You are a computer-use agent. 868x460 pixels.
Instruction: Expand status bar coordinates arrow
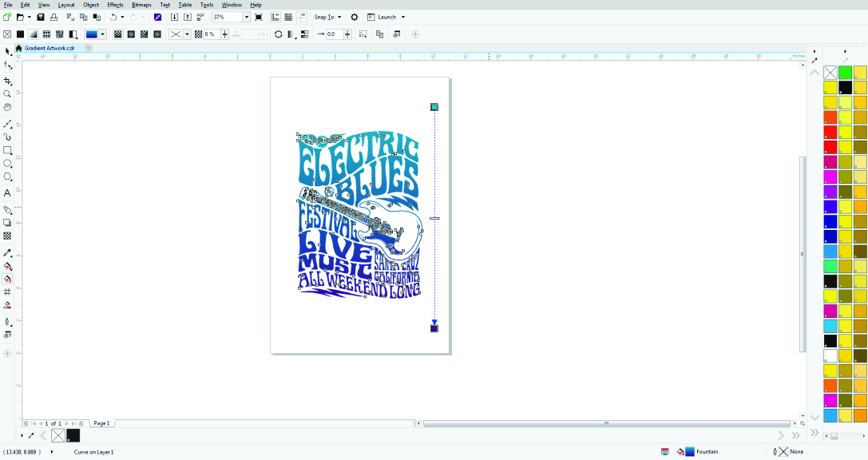click(x=52, y=452)
